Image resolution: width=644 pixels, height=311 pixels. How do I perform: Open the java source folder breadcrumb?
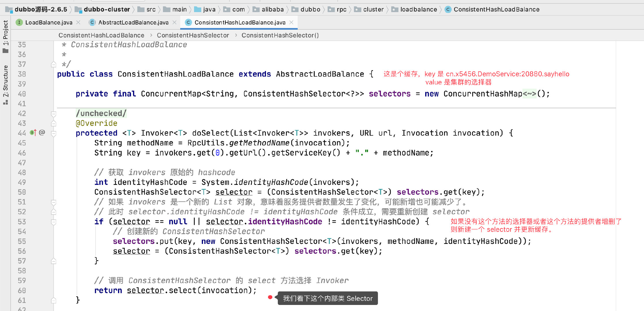click(x=205, y=10)
